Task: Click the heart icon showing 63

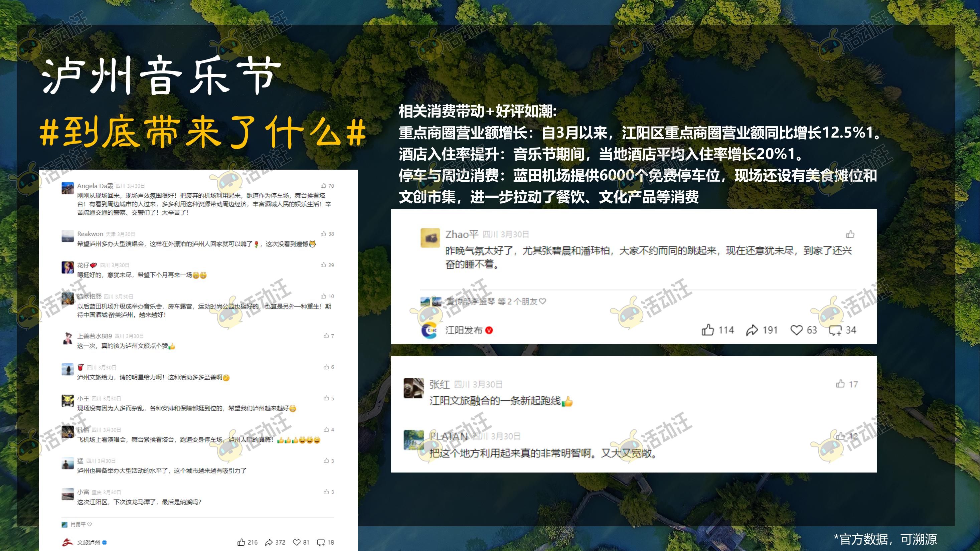Action: click(796, 330)
